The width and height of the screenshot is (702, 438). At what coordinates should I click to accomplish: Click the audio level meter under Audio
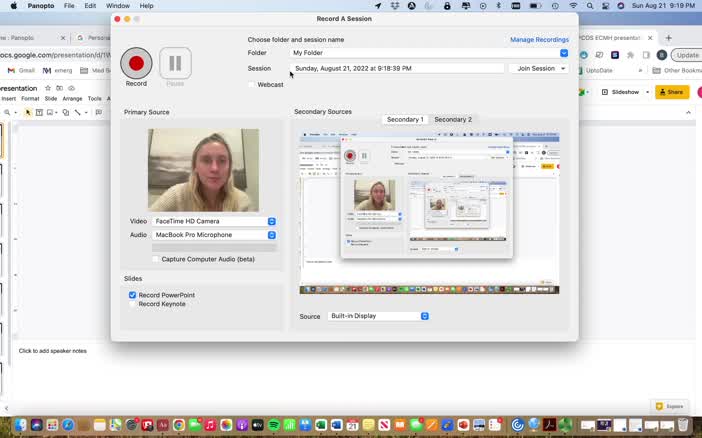point(214,247)
